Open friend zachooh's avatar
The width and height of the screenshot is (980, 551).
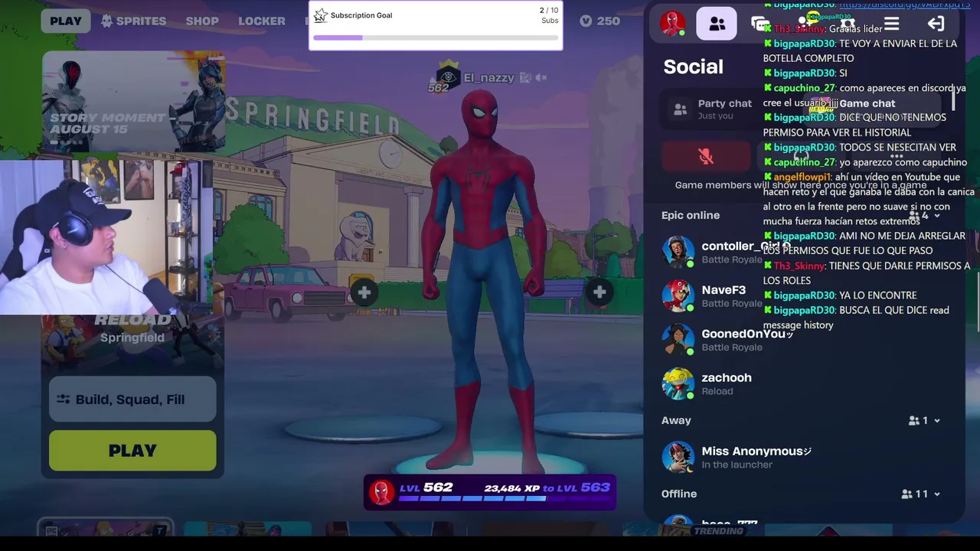pos(678,383)
